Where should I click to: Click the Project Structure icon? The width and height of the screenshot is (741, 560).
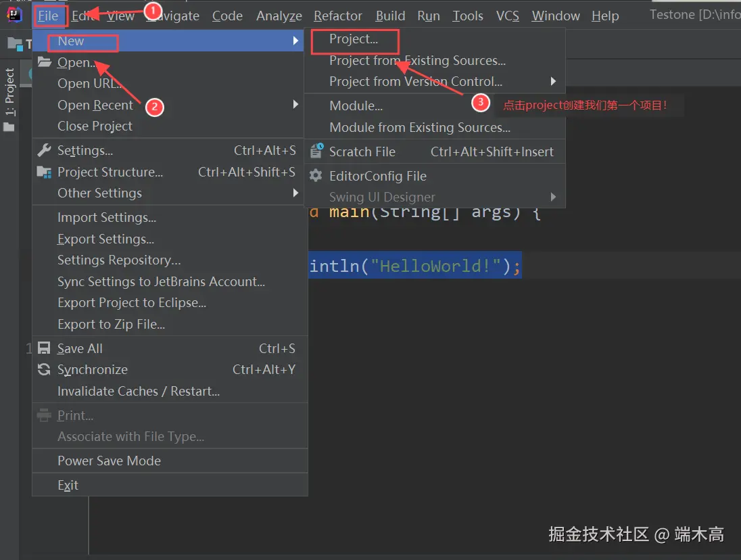coord(44,172)
